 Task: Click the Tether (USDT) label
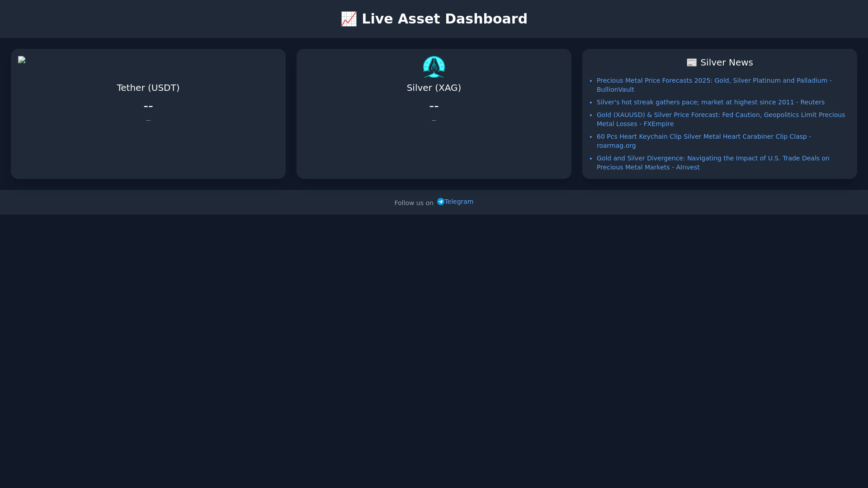pyautogui.click(x=148, y=88)
